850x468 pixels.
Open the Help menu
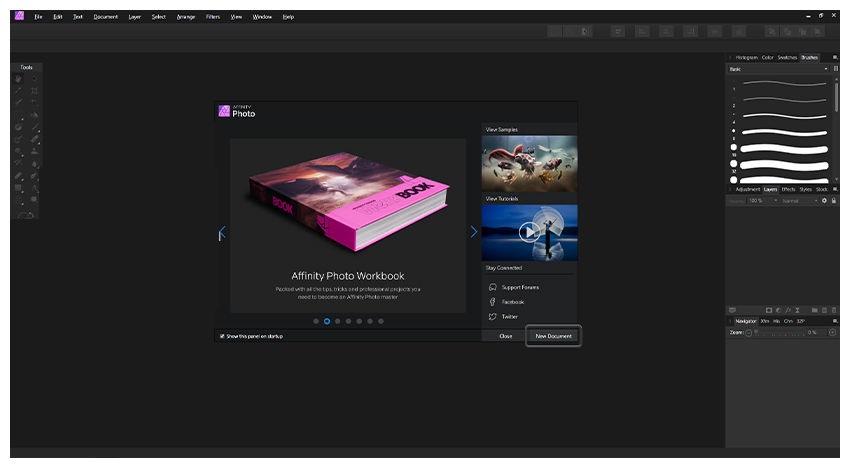(288, 17)
